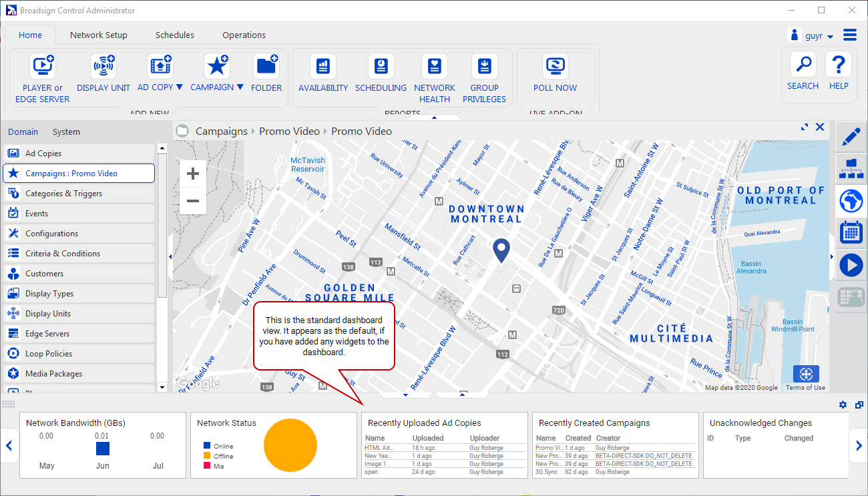Collapse the ribbon with the top arrow

[x=434, y=117]
